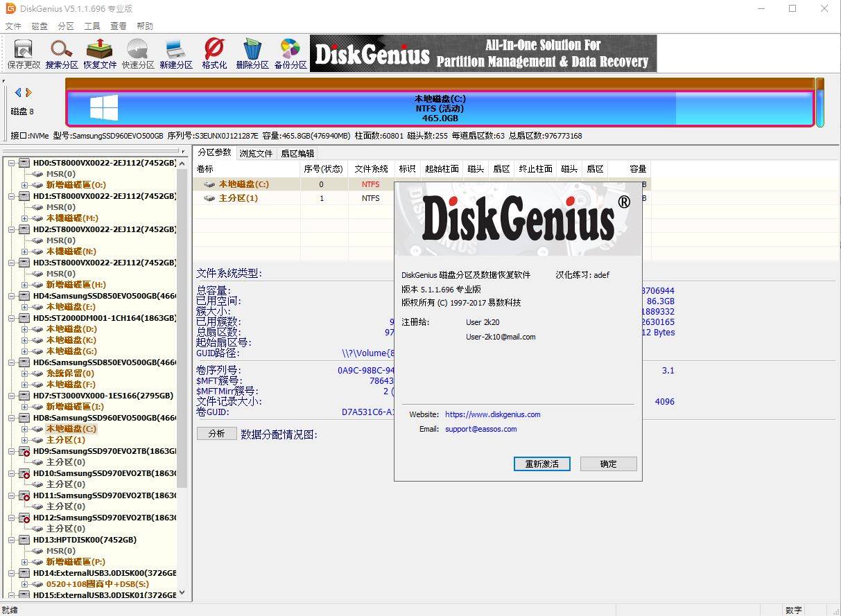Select HD12:SamsungSSD970EVO2TB in the tree

coord(105,518)
